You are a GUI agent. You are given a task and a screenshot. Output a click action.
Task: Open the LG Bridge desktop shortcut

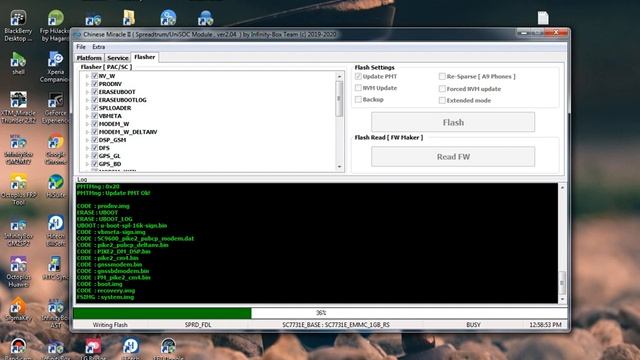point(93,348)
